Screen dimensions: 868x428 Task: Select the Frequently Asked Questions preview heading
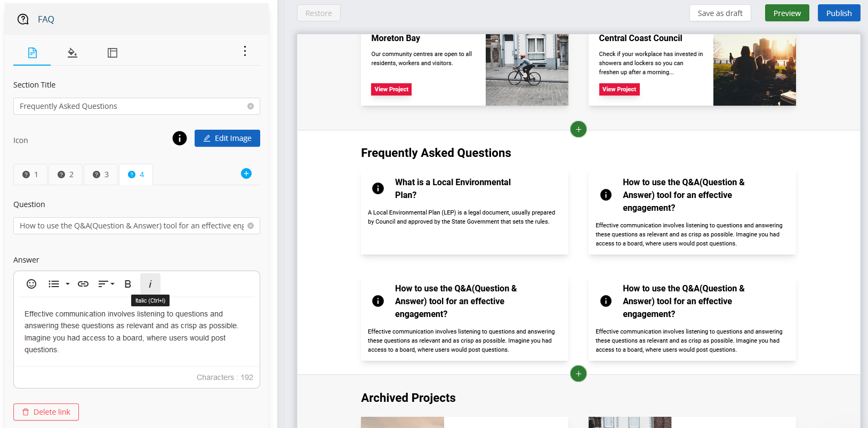click(436, 153)
